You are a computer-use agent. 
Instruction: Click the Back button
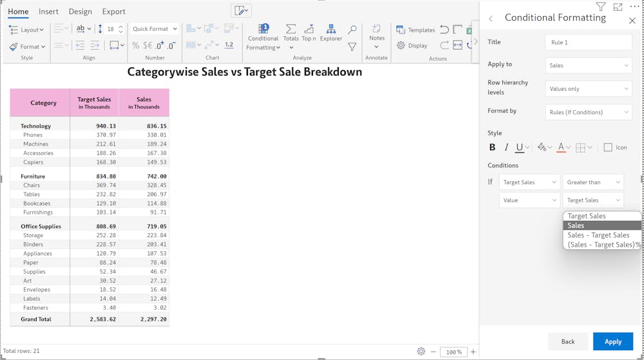coord(568,341)
